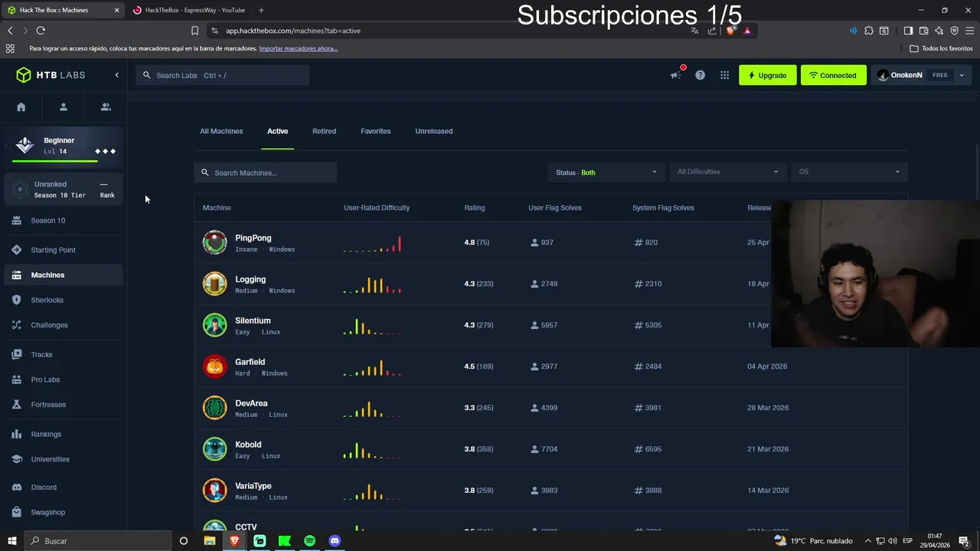The image size is (980, 551).
Task: Open Universities in sidebar
Action: pyautogui.click(x=63, y=459)
